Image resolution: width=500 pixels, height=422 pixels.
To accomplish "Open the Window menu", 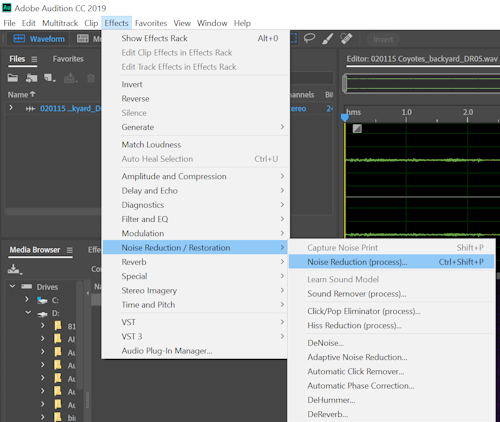I will point(212,23).
